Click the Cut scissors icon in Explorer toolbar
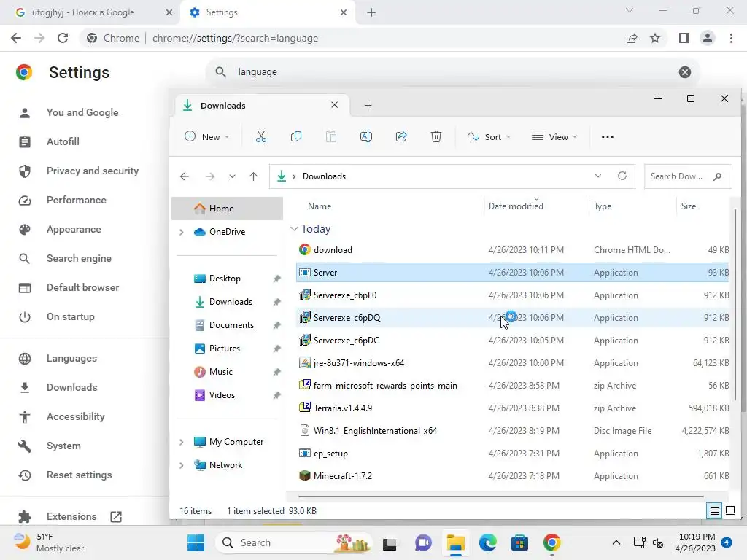Screen dimensions: 747x560 click(x=260, y=136)
